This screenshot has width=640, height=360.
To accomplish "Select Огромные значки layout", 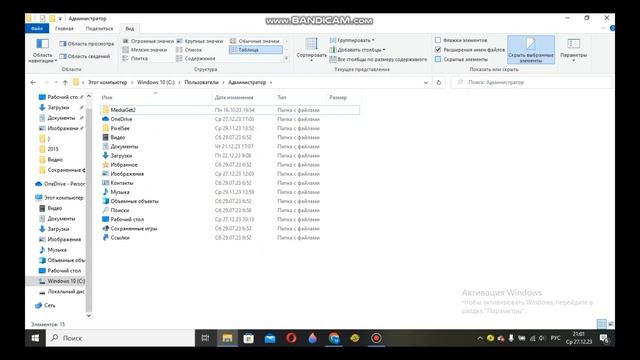I will tap(148, 41).
